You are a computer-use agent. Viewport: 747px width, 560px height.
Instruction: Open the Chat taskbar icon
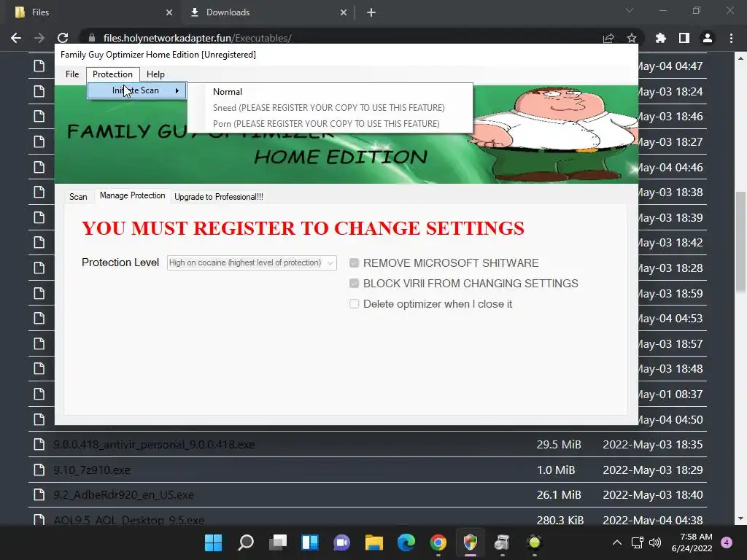(x=341, y=542)
